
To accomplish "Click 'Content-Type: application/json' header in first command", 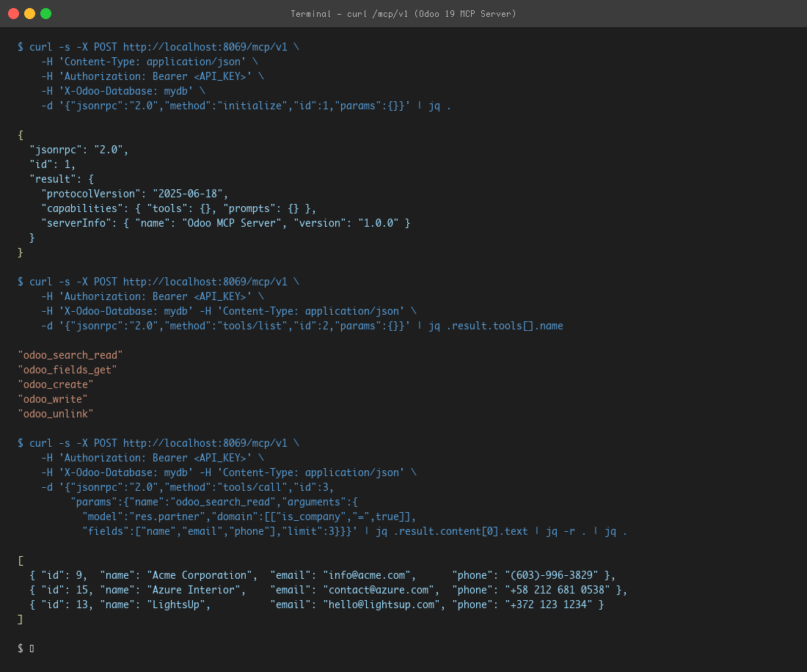I will click(x=153, y=62).
